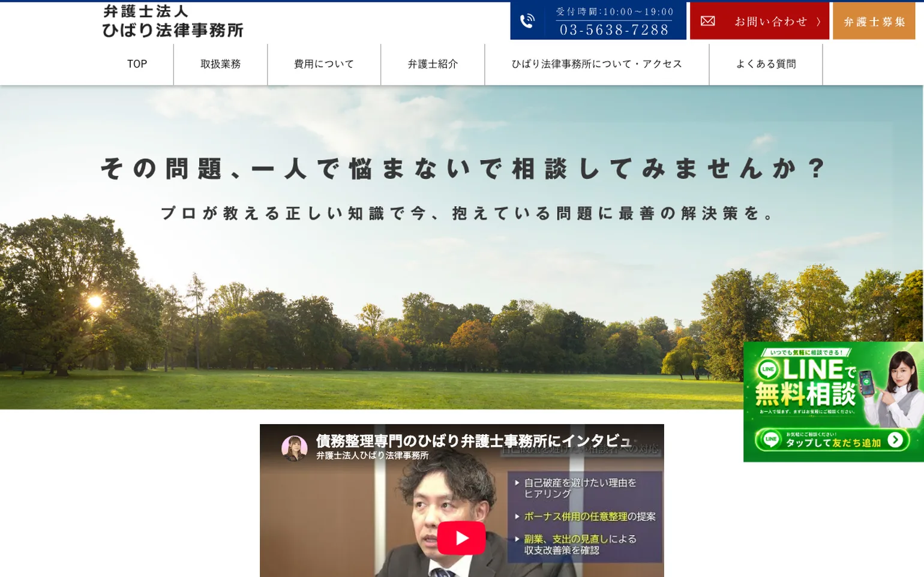This screenshot has width=924, height=577.
Task: Click the phone handset icon
Action: click(527, 21)
